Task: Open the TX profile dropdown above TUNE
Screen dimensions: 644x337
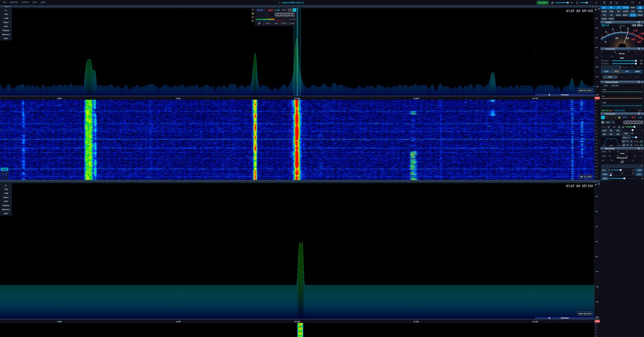Action: coord(611,67)
